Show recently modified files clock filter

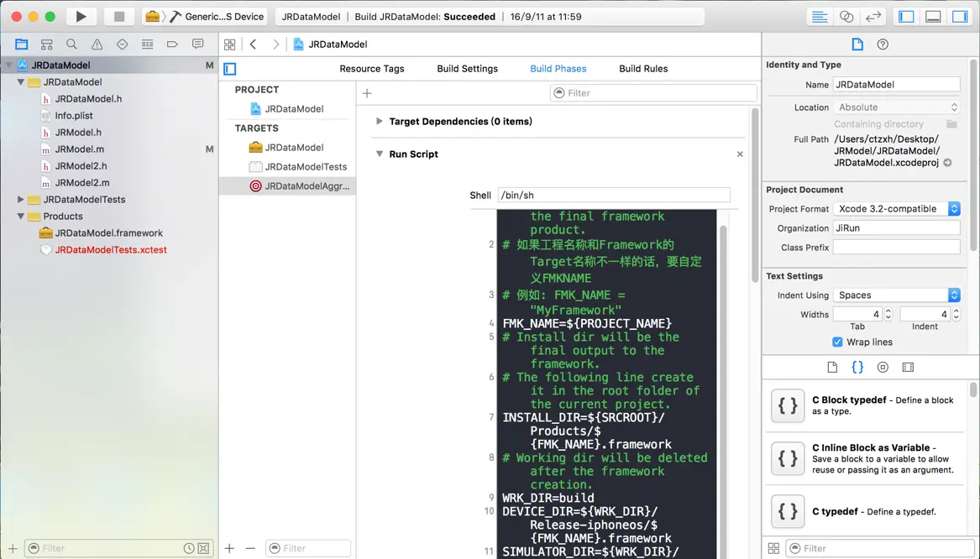coord(189,548)
